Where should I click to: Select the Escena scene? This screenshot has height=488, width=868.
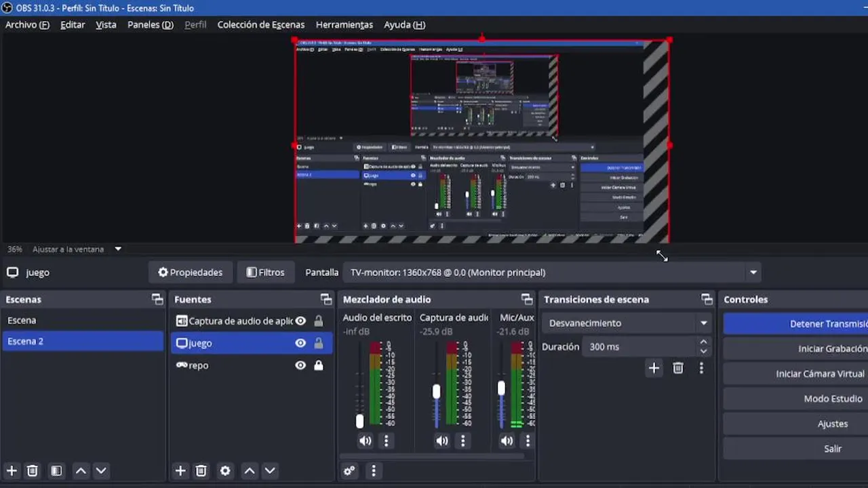(x=83, y=320)
